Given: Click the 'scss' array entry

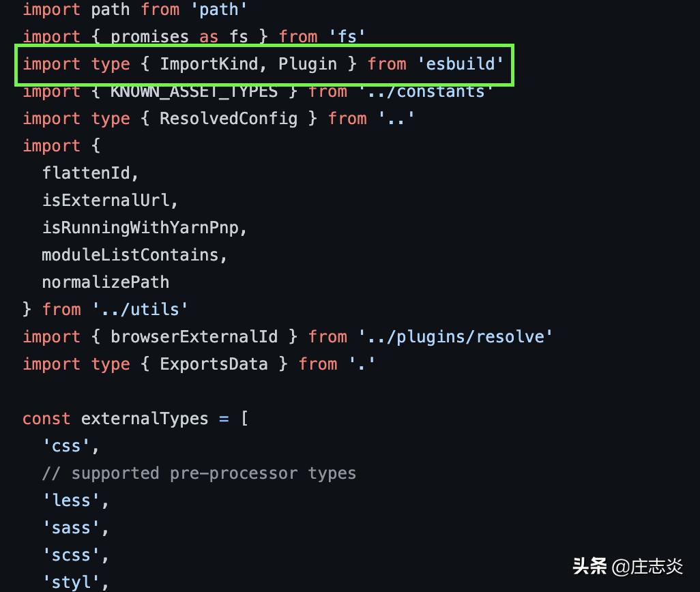Looking at the screenshot, I should pyautogui.click(x=71, y=555).
